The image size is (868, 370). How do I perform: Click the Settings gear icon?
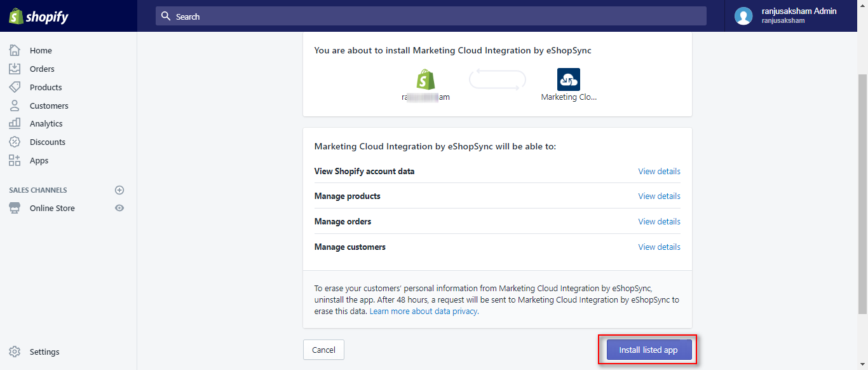pyautogui.click(x=15, y=352)
